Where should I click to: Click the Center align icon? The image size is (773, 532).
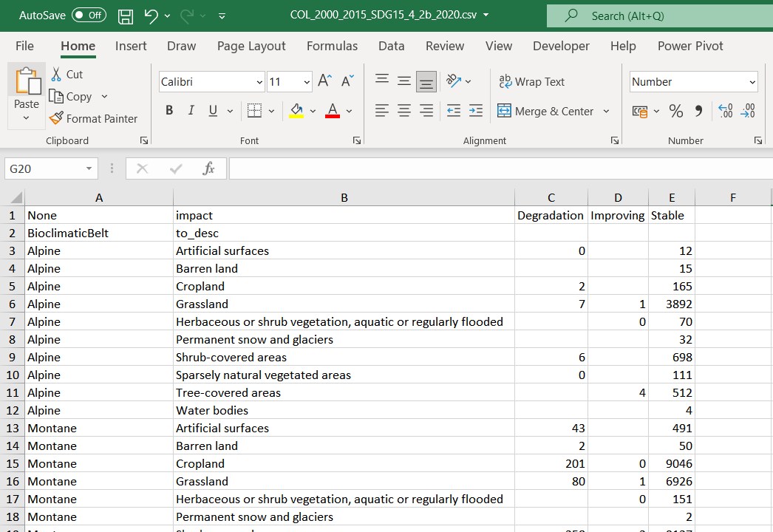click(x=404, y=110)
